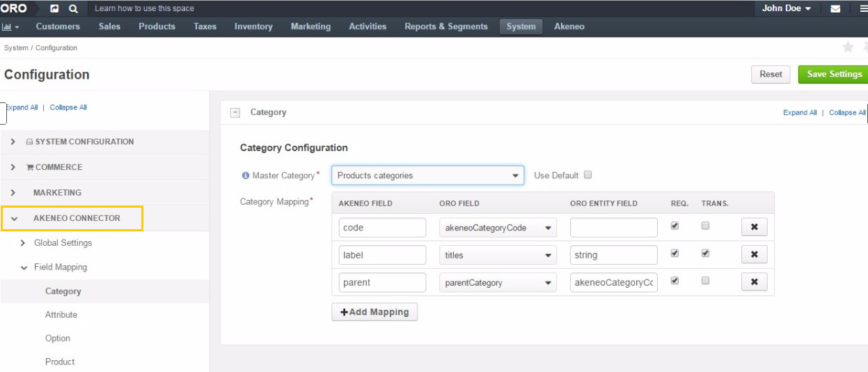The image size is (868, 372).
Task: Click Expand All in Category panel header
Action: pos(800,112)
